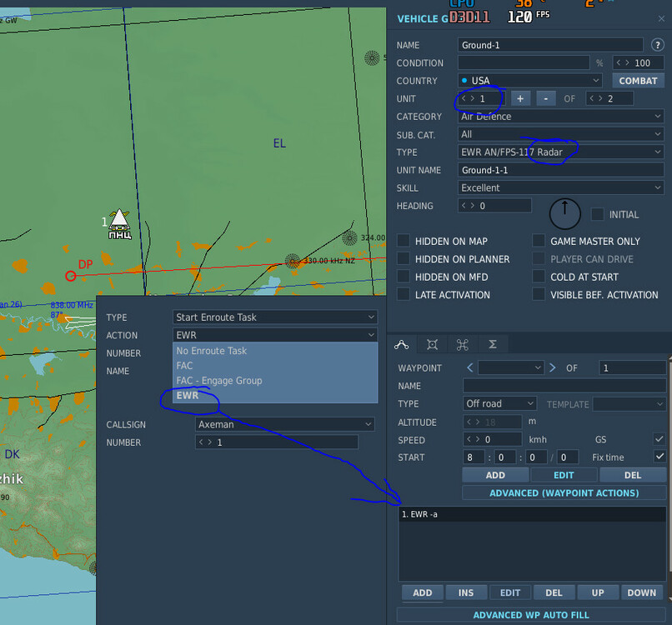This screenshot has width=672, height=625.
Task: Enable Hidden on Map checkbox
Action: pyautogui.click(x=404, y=241)
